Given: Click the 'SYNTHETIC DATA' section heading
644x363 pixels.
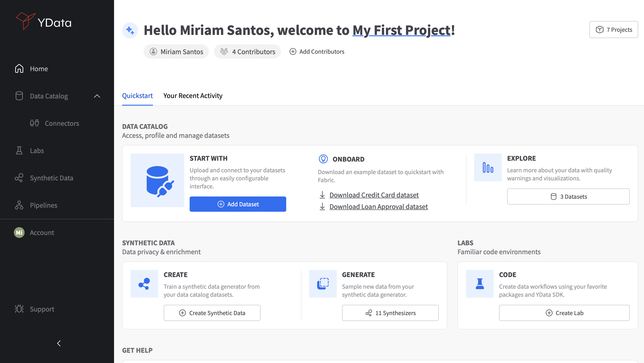Looking at the screenshot, I should pos(148,243).
